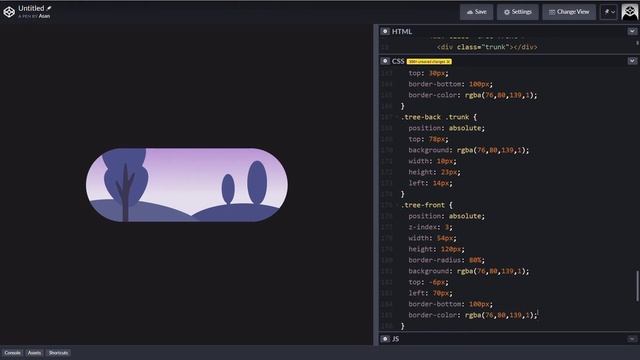Open the Settings dialog
The width and height of the screenshot is (640, 360).
pyautogui.click(x=518, y=12)
